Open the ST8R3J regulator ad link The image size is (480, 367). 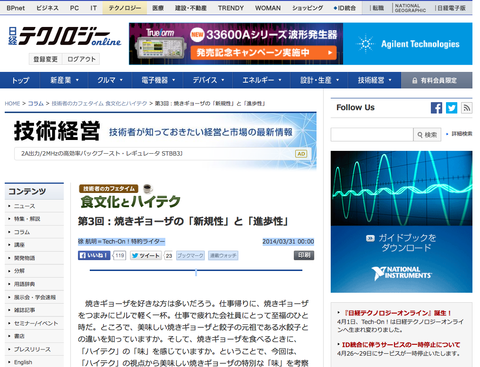pyautogui.click(x=102, y=154)
